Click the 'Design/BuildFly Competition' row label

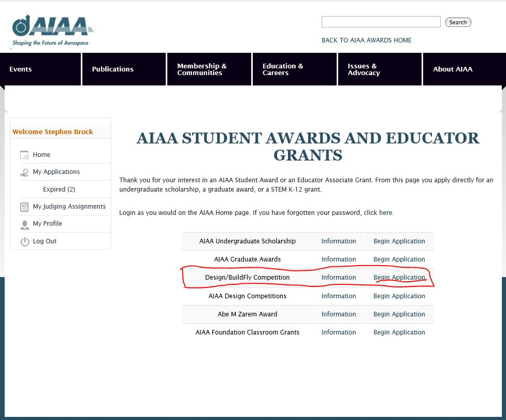[x=247, y=277]
